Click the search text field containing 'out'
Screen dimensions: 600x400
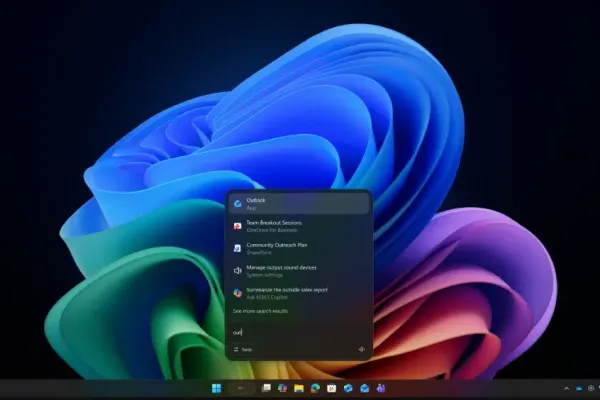click(x=299, y=332)
